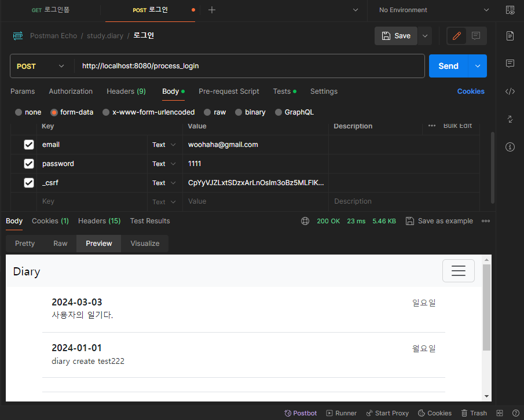Open Cookies manager in status bar
This screenshot has width=524, height=420.
[x=435, y=413]
